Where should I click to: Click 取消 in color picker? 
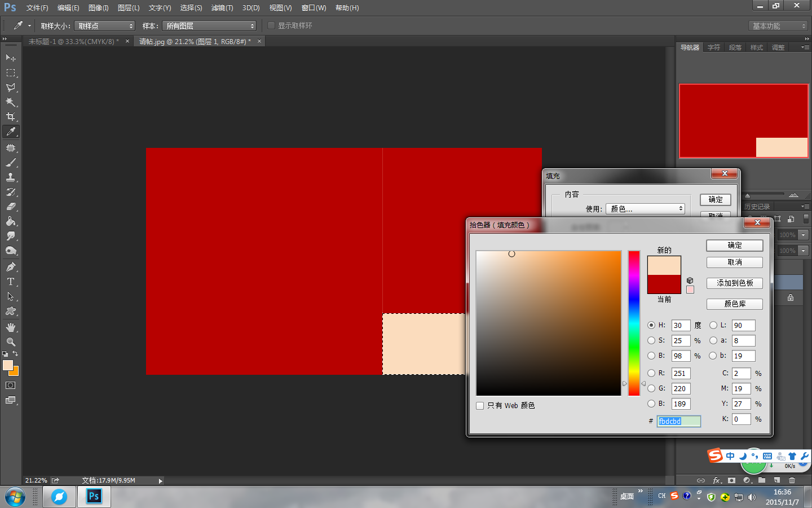pyautogui.click(x=735, y=262)
